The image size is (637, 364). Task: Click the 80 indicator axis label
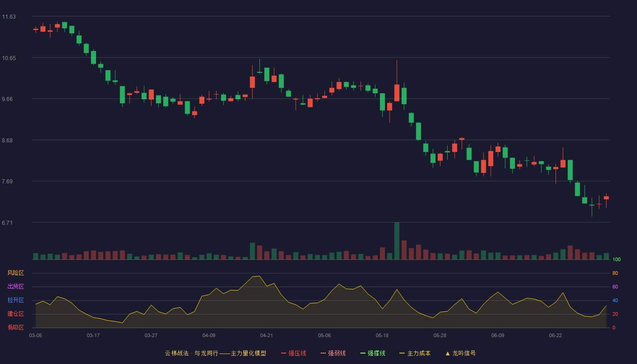click(x=615, y=273)
